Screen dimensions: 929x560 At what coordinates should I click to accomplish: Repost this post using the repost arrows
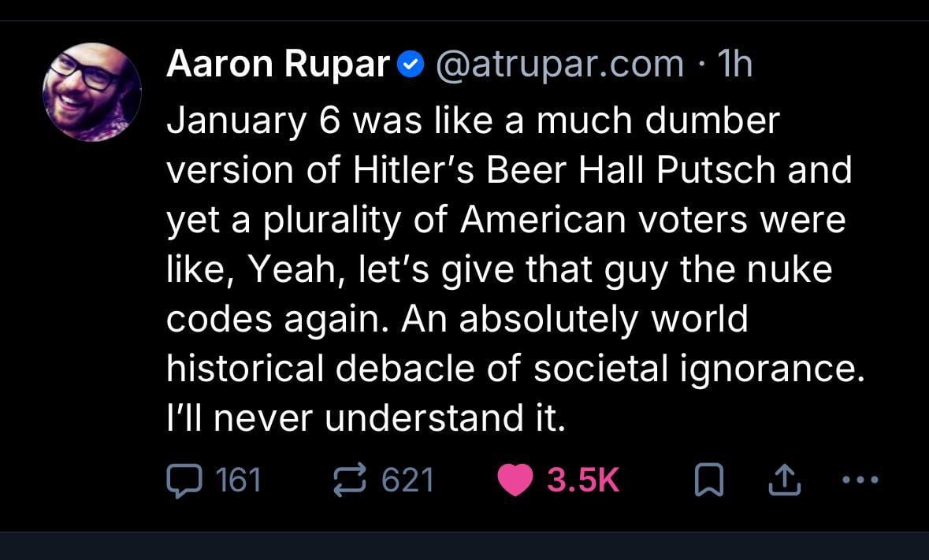[x=351, y=480]
